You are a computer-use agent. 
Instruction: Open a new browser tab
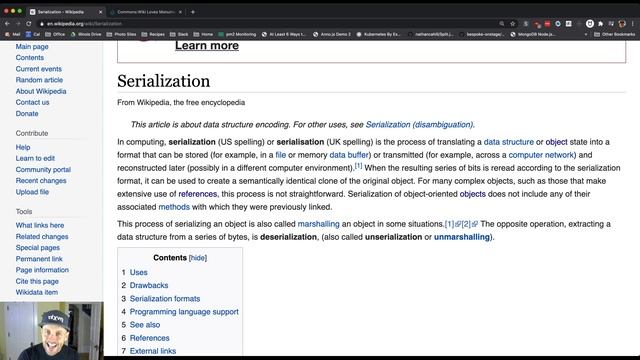coord(193,12)
